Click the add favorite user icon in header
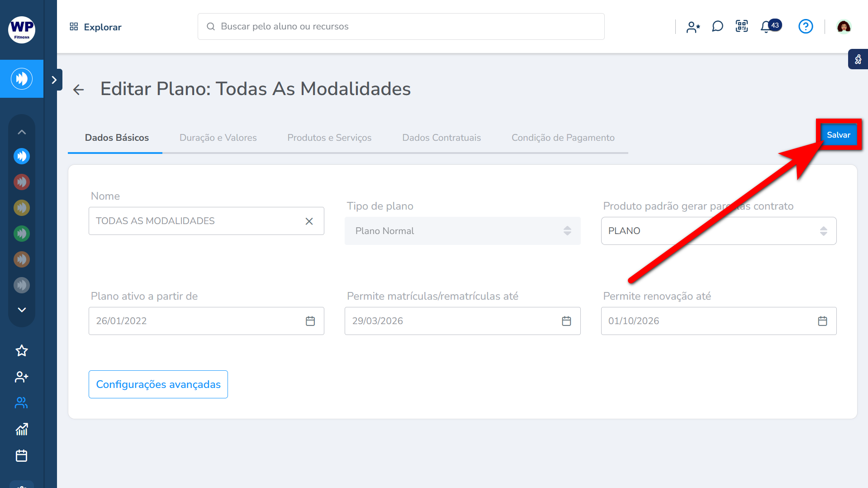Image resolution: width=868 pixels, height=488 pixels. [x=693, y=27]
